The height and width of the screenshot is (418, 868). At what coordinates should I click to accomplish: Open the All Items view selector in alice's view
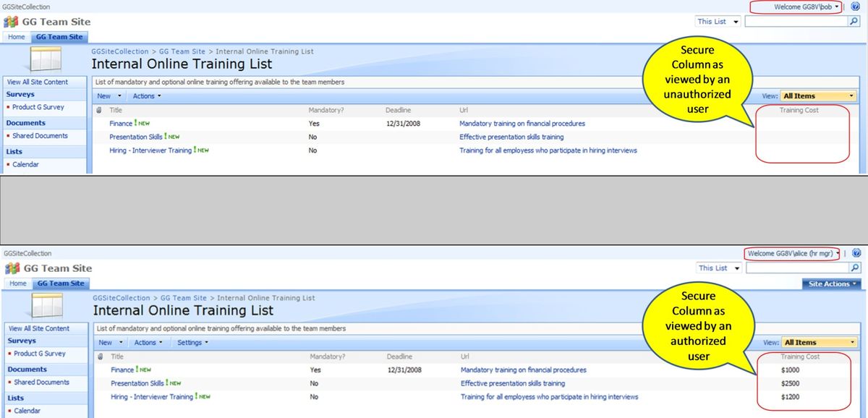point(819,343)
